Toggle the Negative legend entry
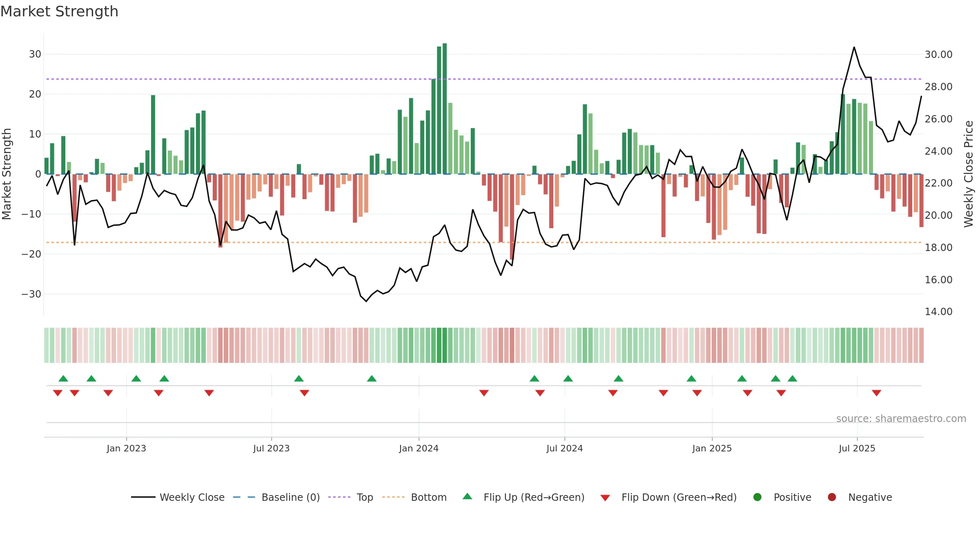This screenshot has height=551, width=980. 860,497
